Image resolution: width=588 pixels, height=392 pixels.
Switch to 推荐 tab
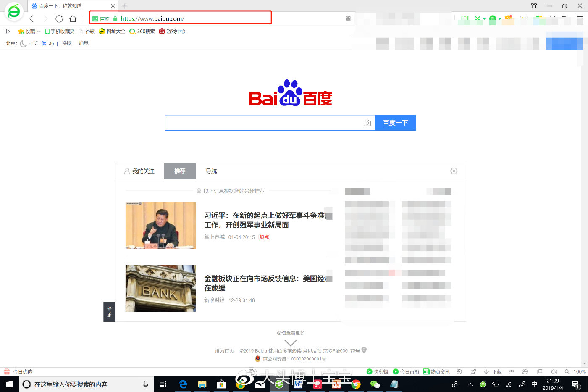[180, 171]
